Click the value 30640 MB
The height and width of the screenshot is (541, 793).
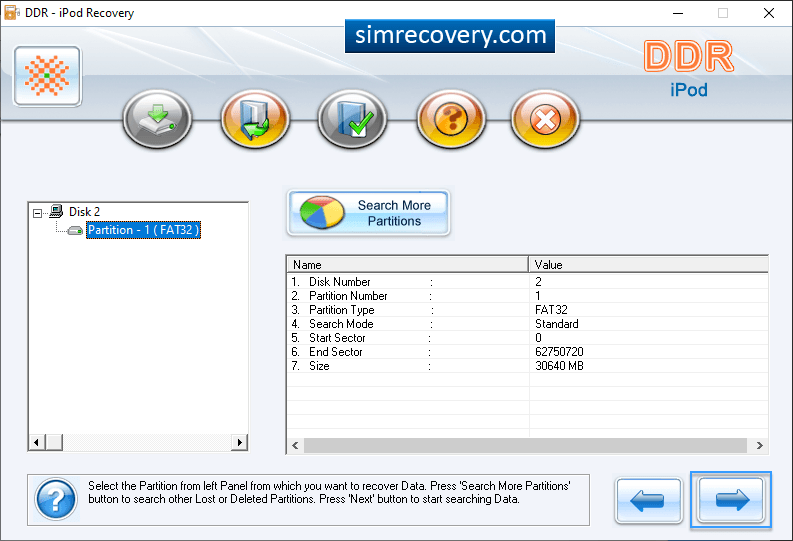(x=559, y=366)
